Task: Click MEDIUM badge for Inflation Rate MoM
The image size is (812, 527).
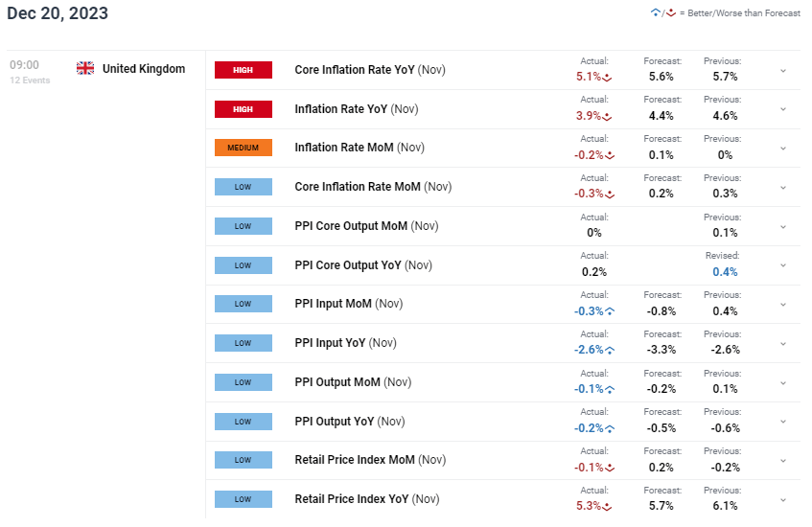Action: coord(244,148)
